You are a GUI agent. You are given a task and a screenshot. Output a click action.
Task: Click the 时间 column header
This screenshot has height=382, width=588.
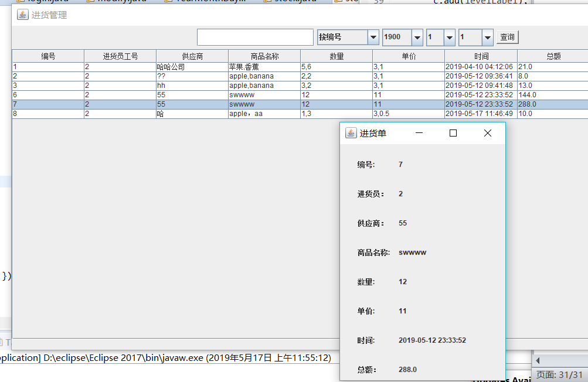click(x=481, y=56)
